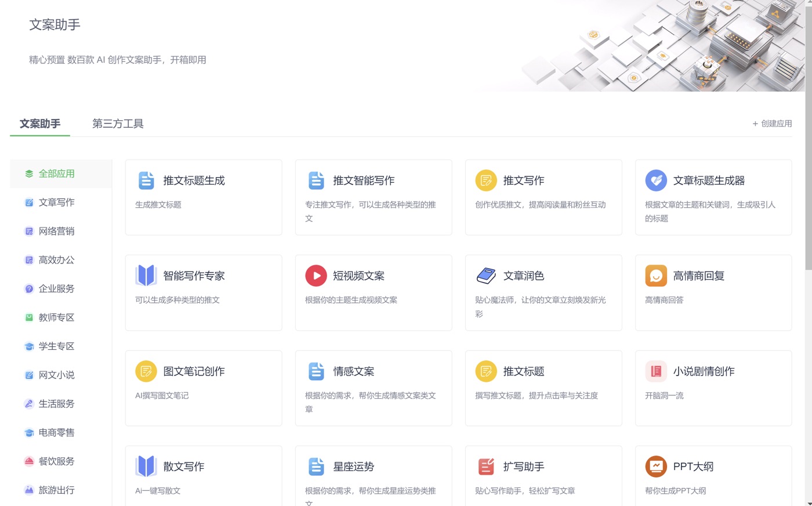Image resolution: width=812 pixels, height=506 pixels.
Task: Open the 学生专区 category
Action: 61,346
